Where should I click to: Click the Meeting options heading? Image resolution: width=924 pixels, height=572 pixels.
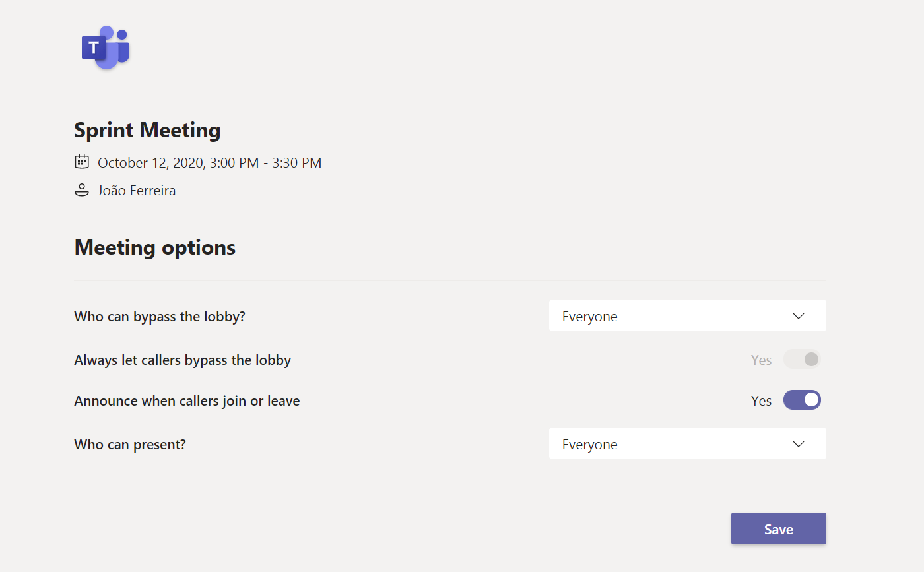(154, 247)
